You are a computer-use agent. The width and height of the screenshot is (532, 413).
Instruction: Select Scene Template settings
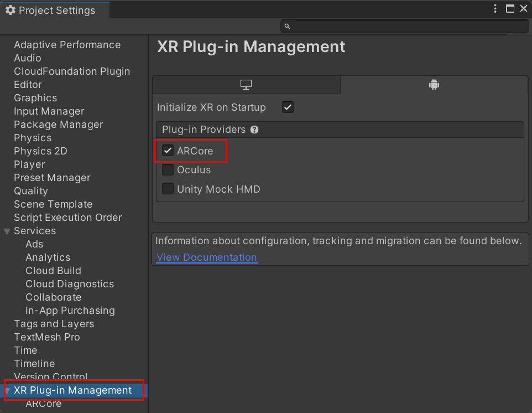[x=53, y=204]
